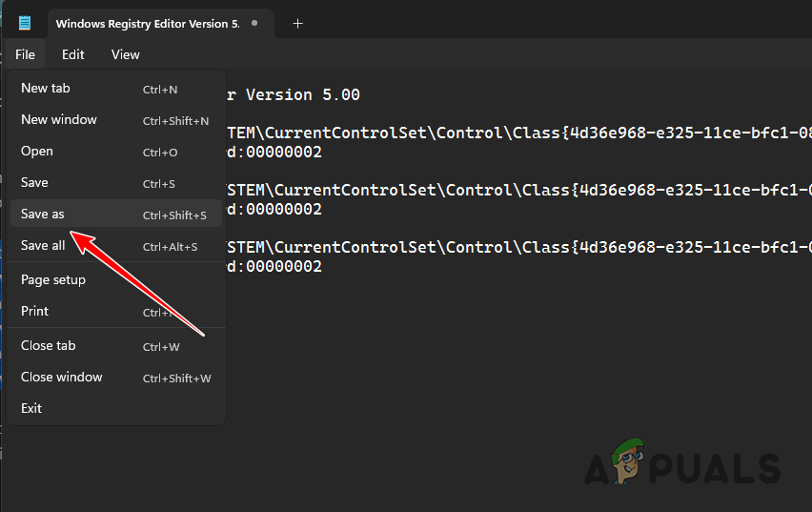Select Open from the File menu
The height and width of the screenshot is (512, 812).
116,152
